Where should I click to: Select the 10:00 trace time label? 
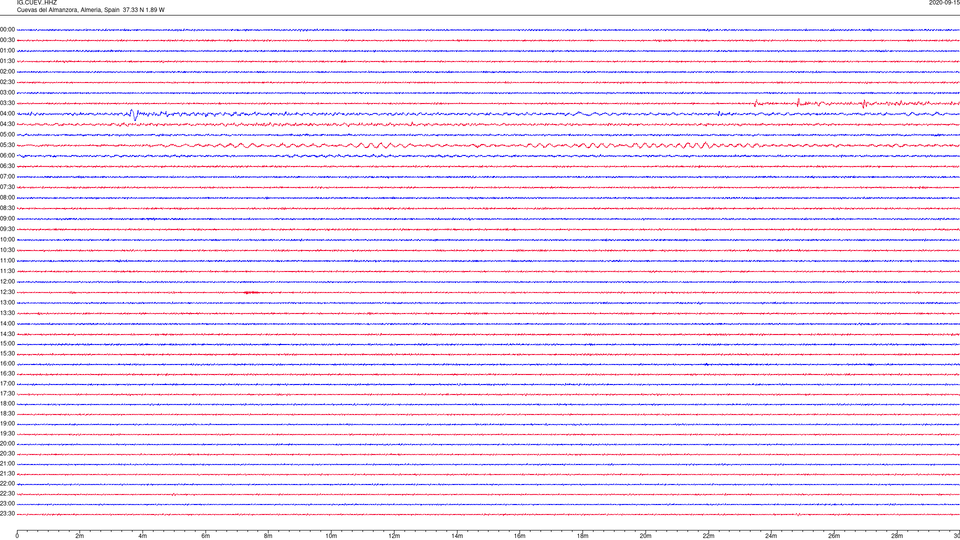pos(7,240)
